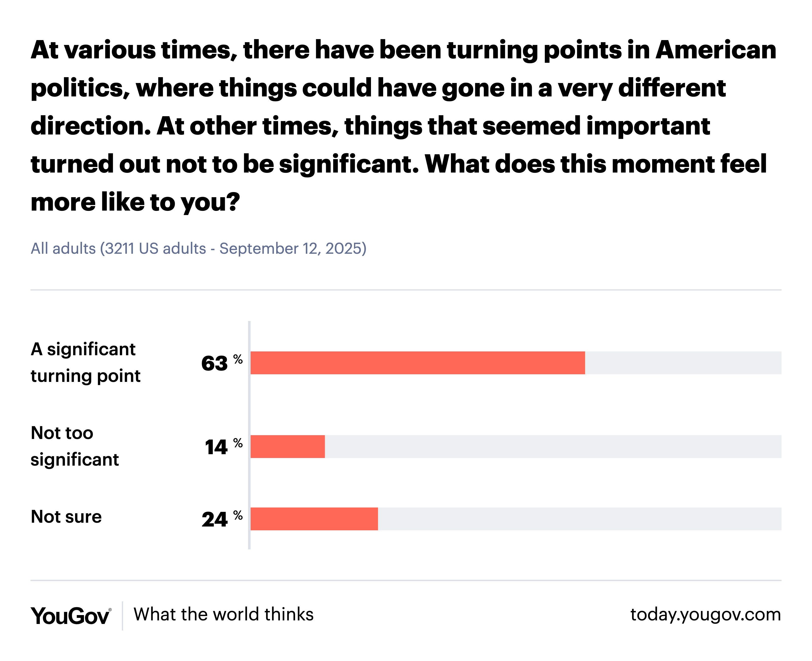Click gray unfilled part of the 14% bar

(x=553, y=447)
